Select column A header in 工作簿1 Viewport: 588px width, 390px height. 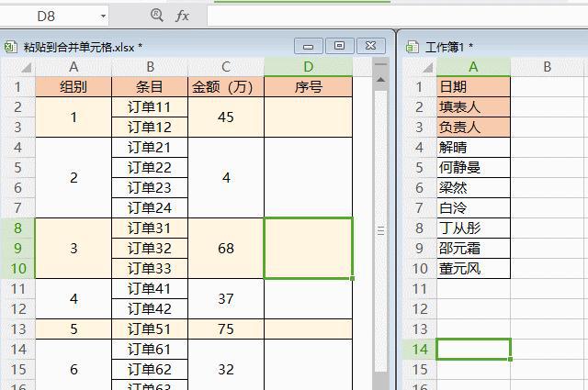(473, 67)
